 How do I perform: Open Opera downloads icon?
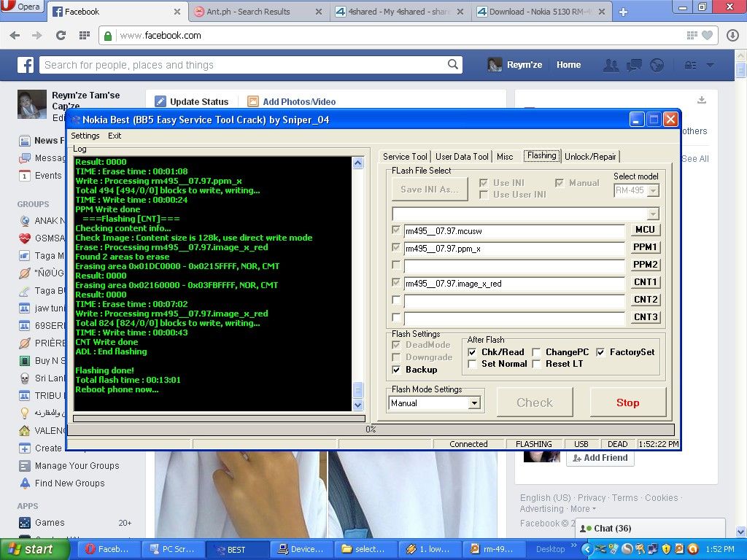click(x=732, y=35)
